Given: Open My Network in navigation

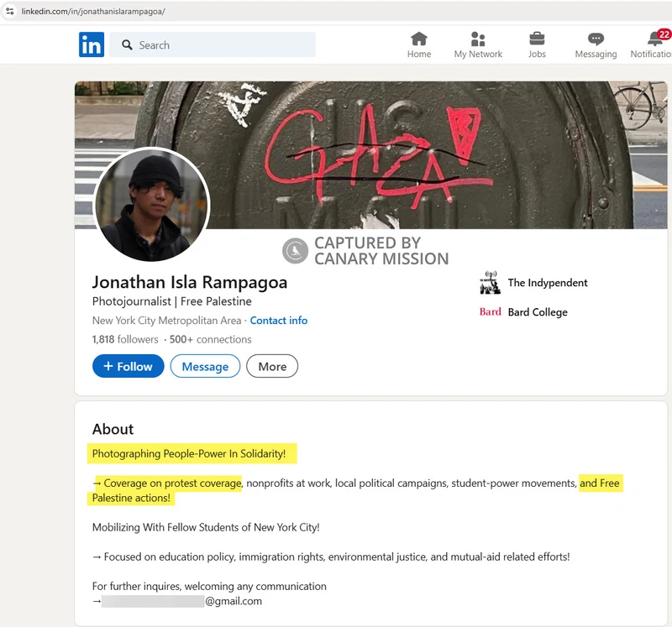Looking at the screenshot, I should 478,45.
